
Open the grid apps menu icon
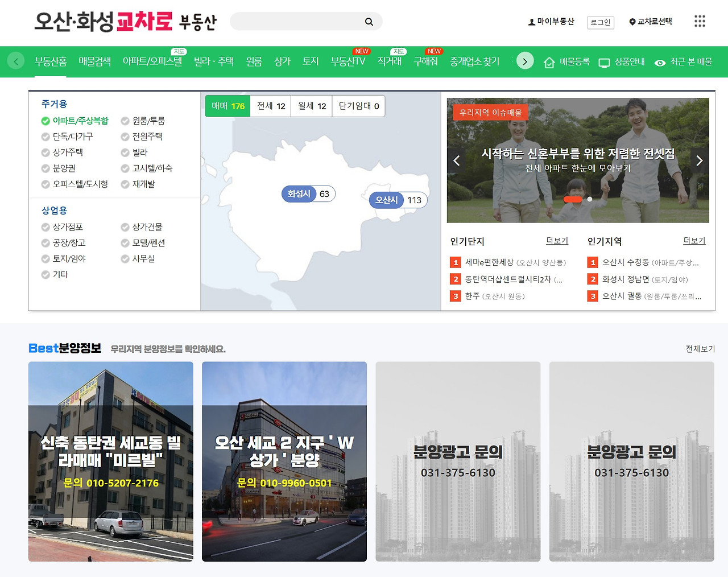[700, 22]
